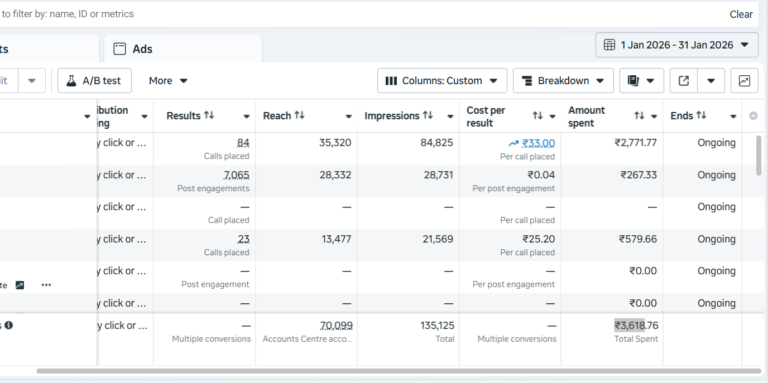Screen dimensions: 768x383
Task: Select the ₹2,771.77 amount spent cell
Action: 636,143
